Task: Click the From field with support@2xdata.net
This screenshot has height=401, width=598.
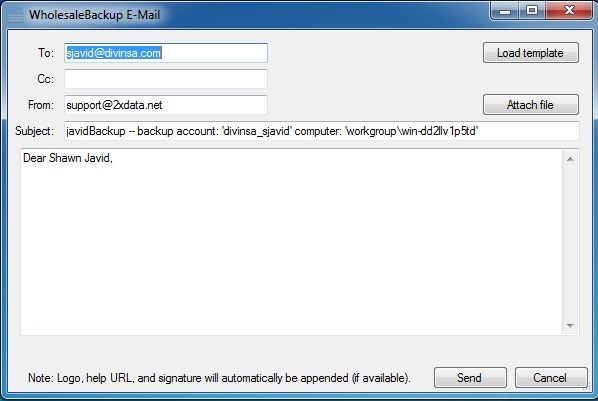Action: pyautogui.click(x=166, y=105)
